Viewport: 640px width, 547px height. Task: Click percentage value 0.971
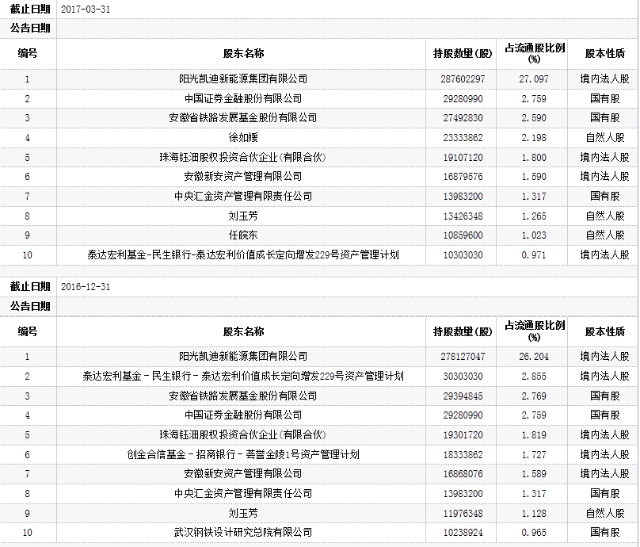tap(534, 255)
